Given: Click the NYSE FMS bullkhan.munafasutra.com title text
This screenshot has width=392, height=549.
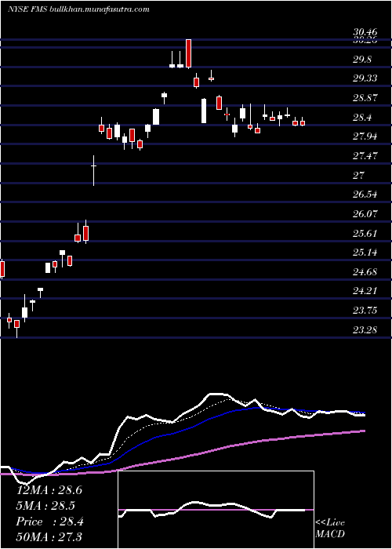Looking at the screenshot, I should 78,9.
